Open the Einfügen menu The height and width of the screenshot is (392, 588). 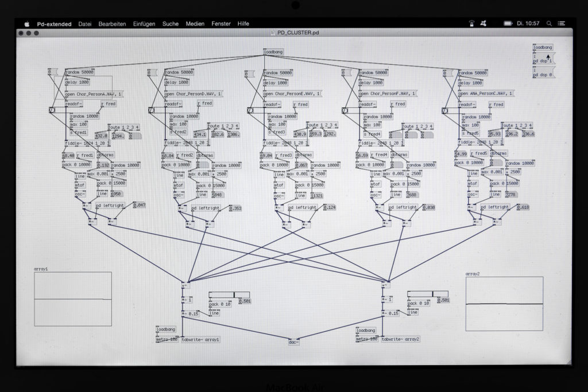[x=144, y=24]
